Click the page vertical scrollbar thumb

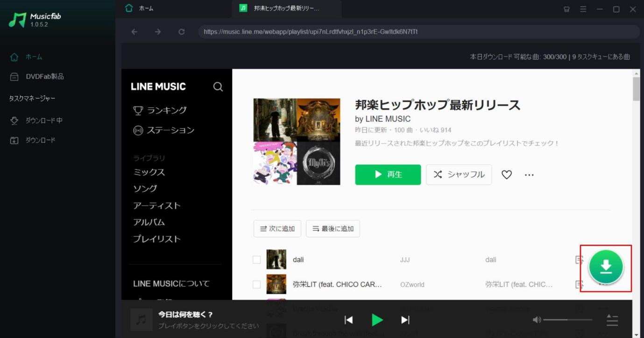[x=636, y=89]
